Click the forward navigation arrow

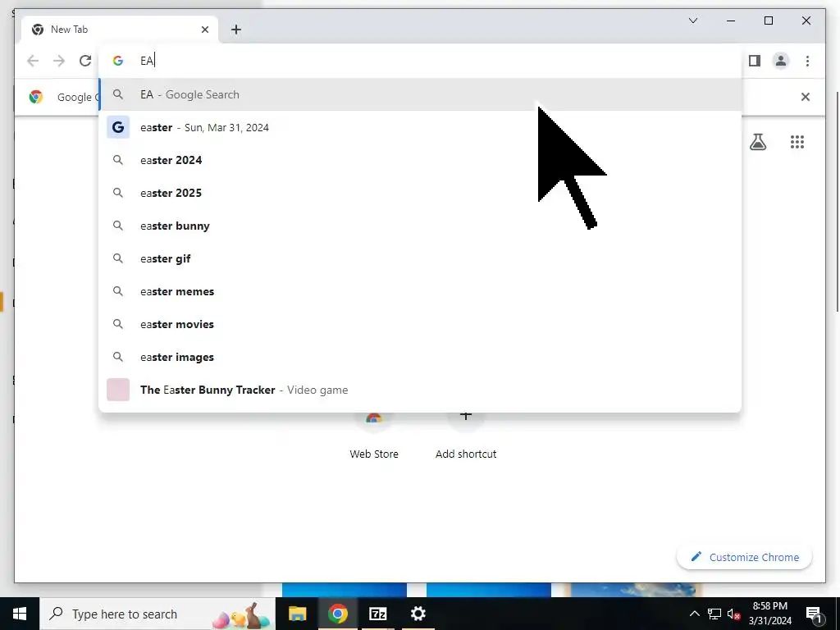[x=59, y=61]
